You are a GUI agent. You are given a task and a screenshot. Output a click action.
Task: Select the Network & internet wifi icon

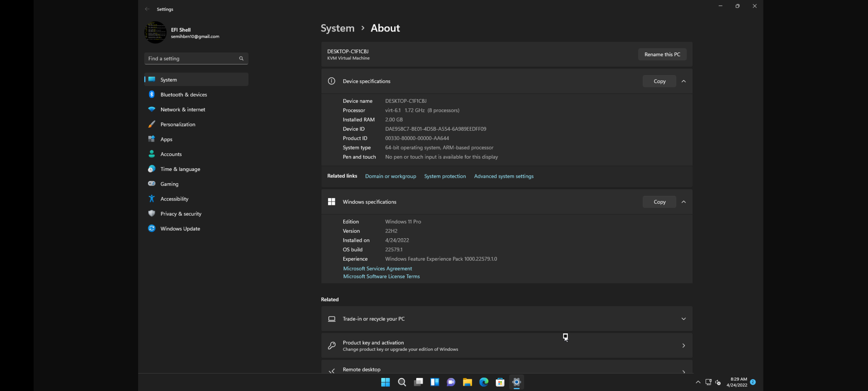[x=152, y=109]
